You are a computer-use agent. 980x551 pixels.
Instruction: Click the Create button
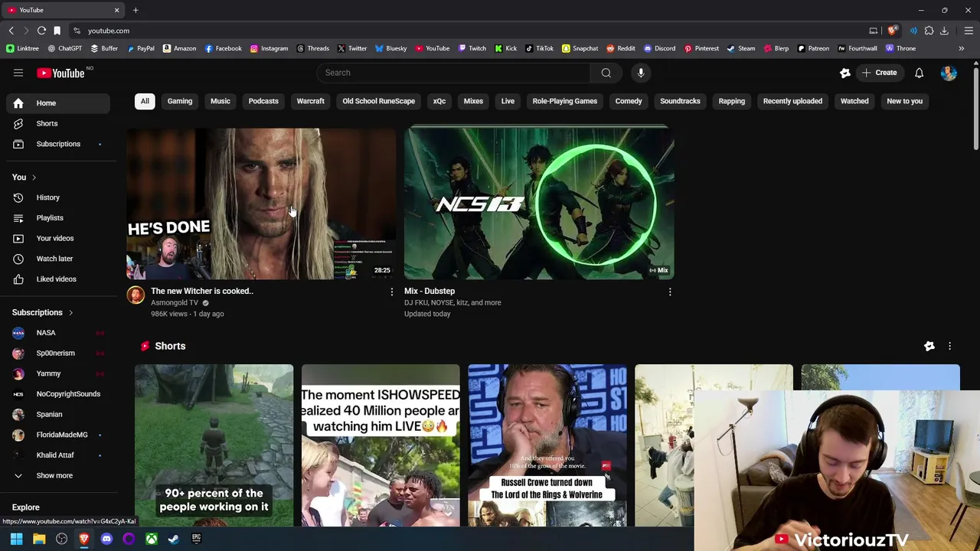(x=879, y=73)
